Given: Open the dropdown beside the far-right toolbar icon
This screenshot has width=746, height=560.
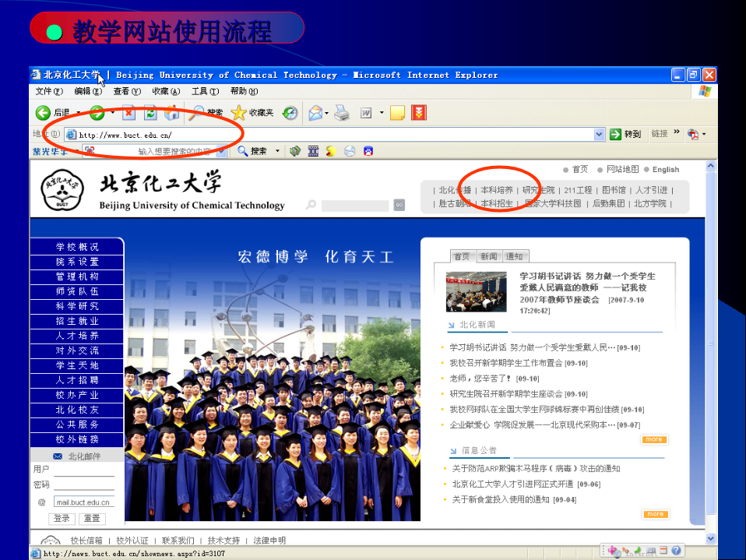Looking at the screenshot, I should (x=704, y=134).
